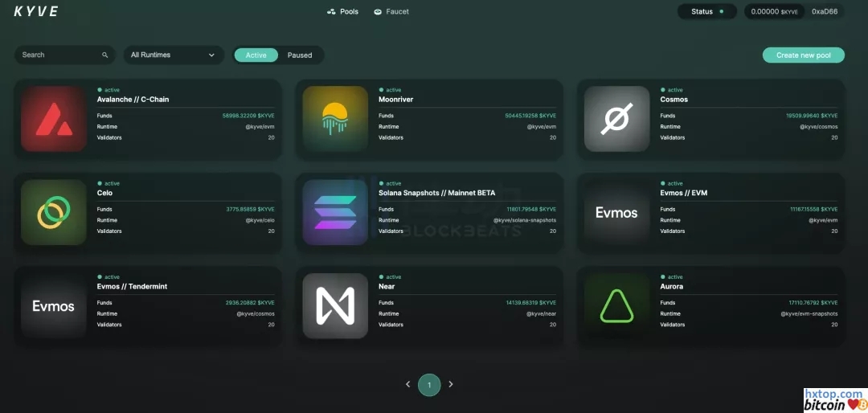This screenshot has height=413, width=868.
Task: Click the Create new pool button
Action: [x=803, y=55]
